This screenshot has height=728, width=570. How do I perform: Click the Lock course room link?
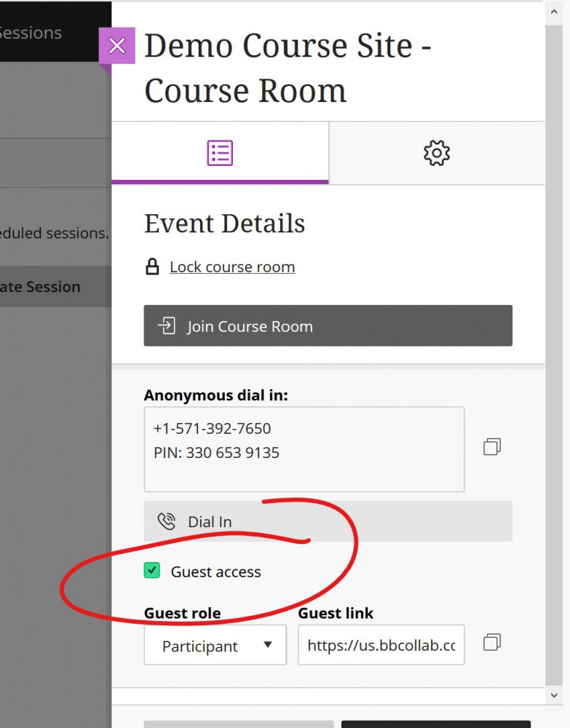231,267
